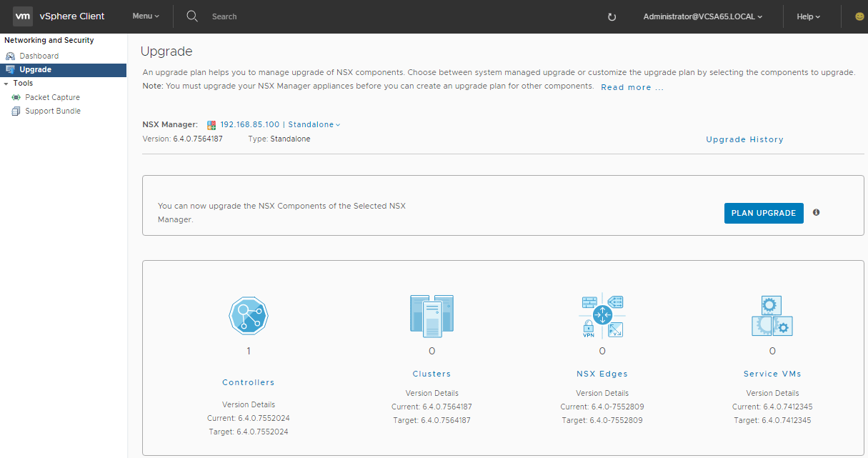
Task: Click the Packet Capture icon
Action: [16, 97]
